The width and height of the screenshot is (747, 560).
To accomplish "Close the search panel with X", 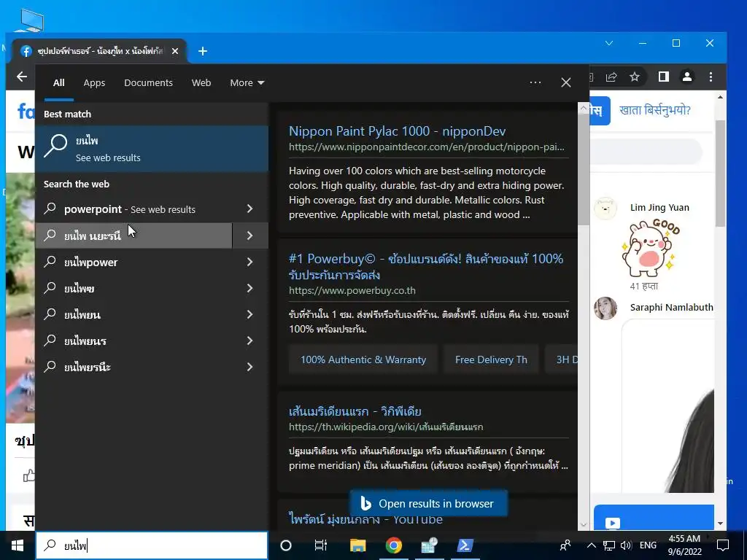I will (566, 82).
